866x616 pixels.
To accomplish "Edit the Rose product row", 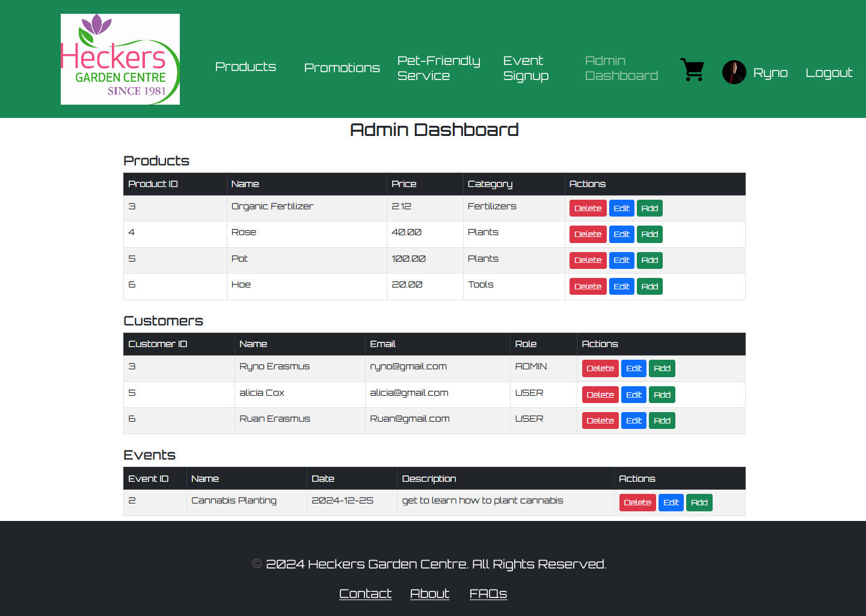I will click(x=621, y=234).
